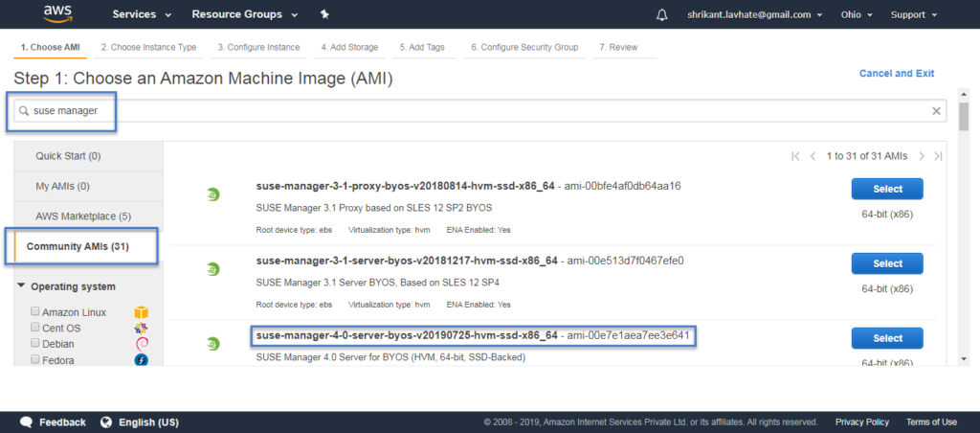The height and width of the screenshot is (433, 980).
Task: Click 'SUSE Manager 3.1 Server BYOS, Based on SLES 12 SP4'
Action: 377,283
